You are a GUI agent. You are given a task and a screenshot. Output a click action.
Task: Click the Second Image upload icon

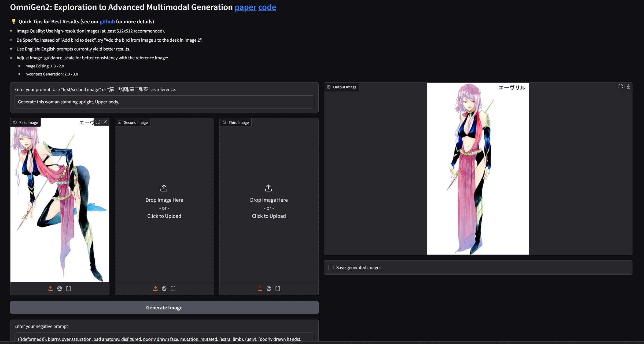[155, 288]
